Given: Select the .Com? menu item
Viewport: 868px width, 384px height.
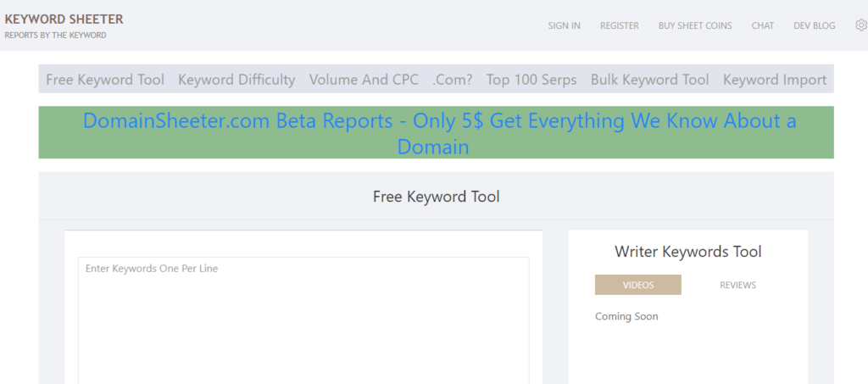Looking at the screenshot, I should coord(453,80).
